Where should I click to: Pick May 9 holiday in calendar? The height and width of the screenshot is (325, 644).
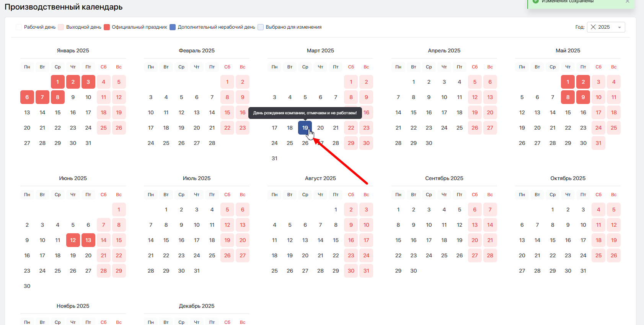tap(583, 97)
